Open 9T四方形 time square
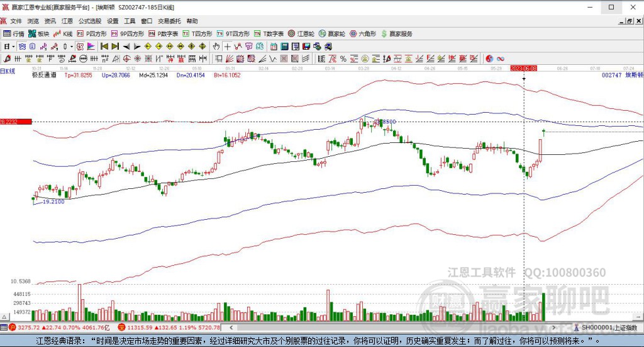The width and height of the screenshot is (644, 347). (x=233, y=34)
